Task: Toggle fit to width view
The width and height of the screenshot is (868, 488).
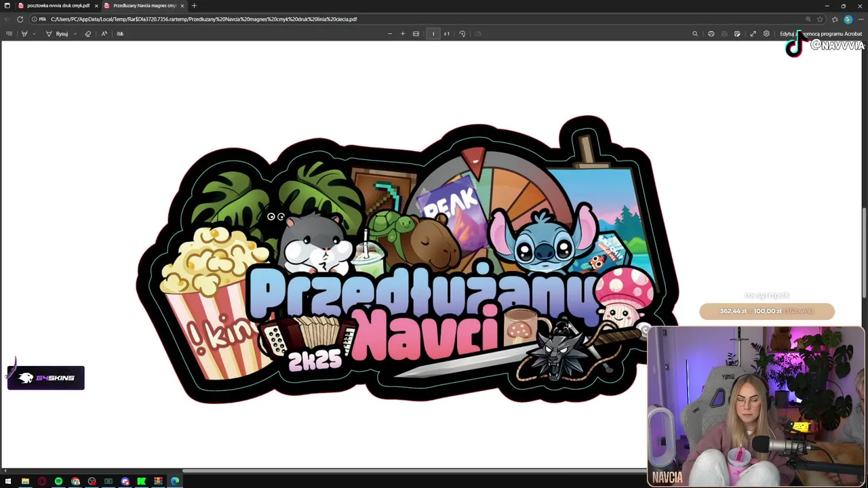Action: [x=416, y=33]
